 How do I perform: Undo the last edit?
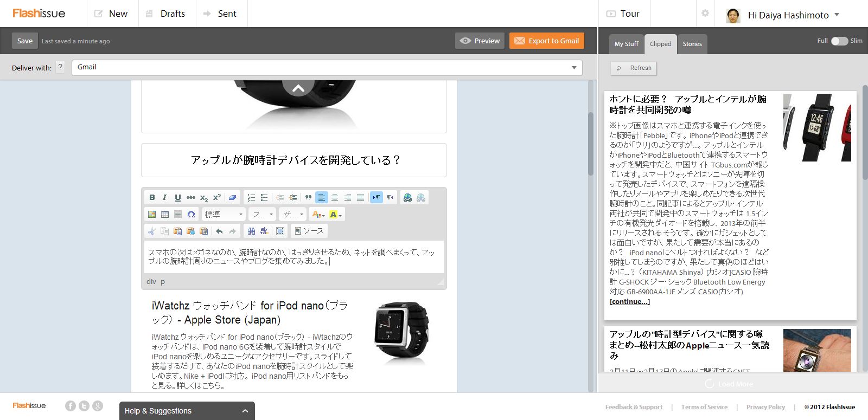coord(219,231)
